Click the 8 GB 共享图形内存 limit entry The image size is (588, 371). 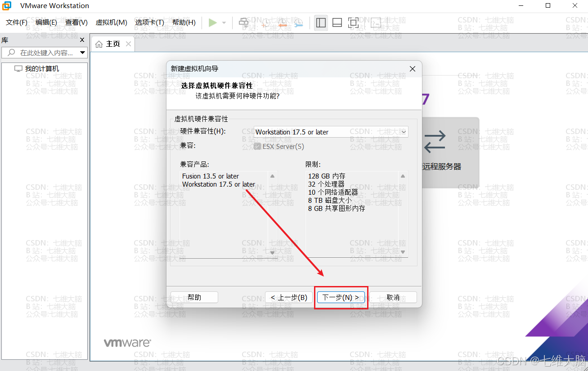(x=337, y=209)
